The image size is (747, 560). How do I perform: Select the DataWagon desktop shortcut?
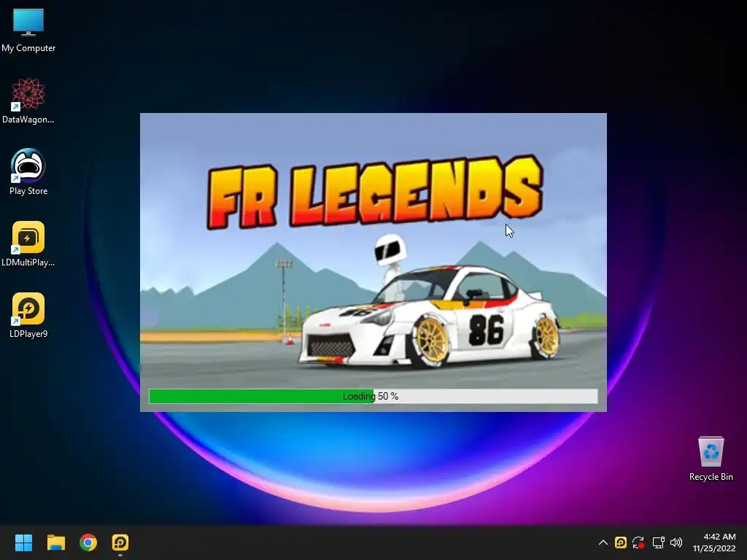point(28,101)
